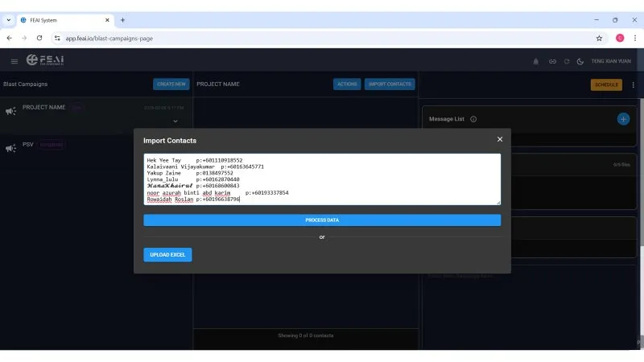Screen dimensions: 644x362
Task: Click the PSV campaign megaphone icon
Action: (10, 148)
